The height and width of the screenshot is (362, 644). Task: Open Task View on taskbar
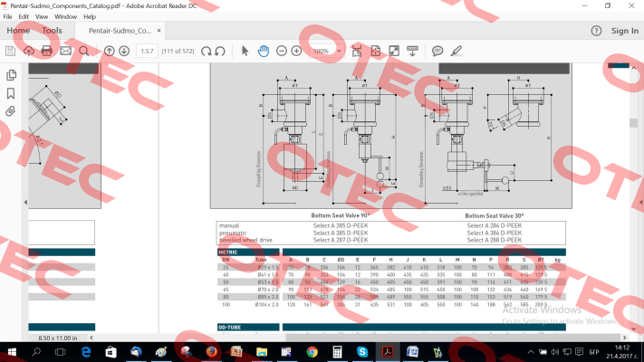pyautogui.click(x=61, y=352)
